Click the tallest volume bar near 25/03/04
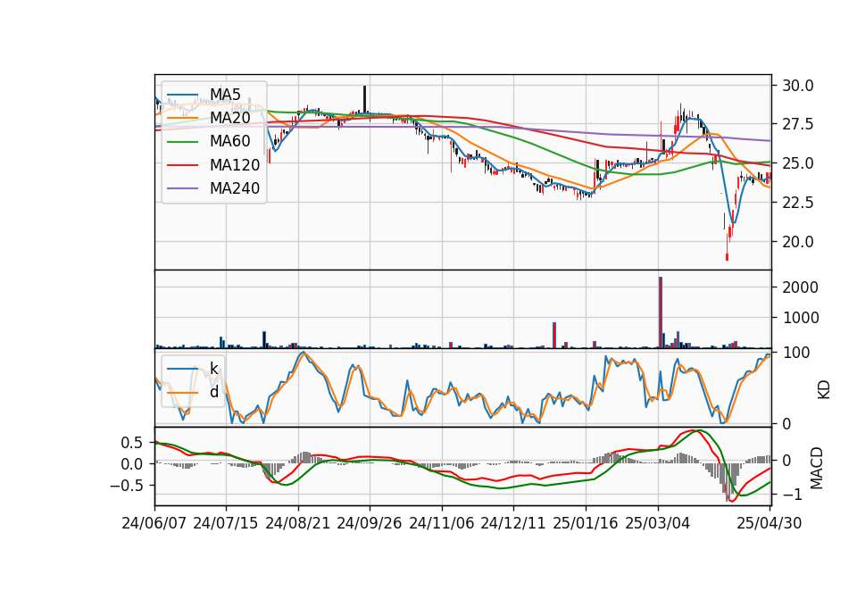Screen dimensions: 857x616 (661, 312)
